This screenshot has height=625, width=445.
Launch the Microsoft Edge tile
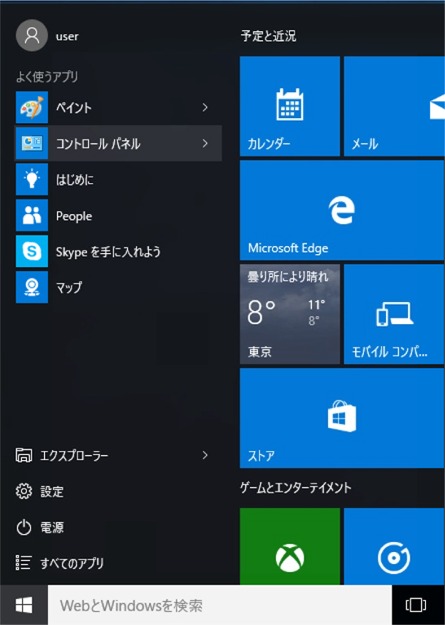pyautogui.click(x=342, y=210)
